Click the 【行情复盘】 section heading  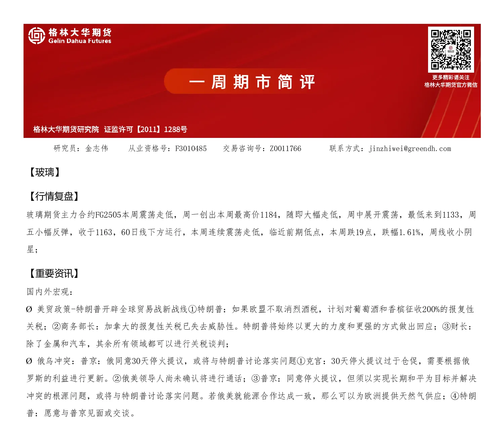[x=54, y=196]
